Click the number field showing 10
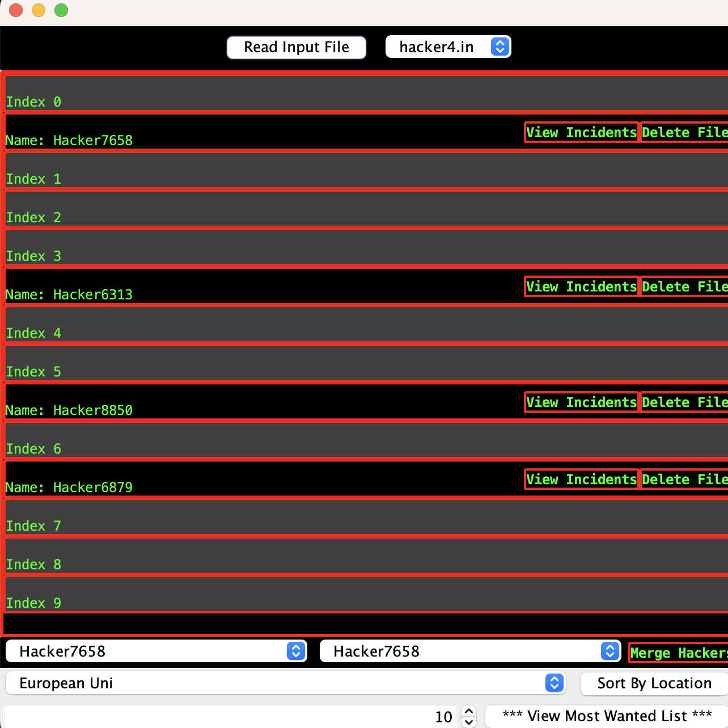Image resolution: width=728 pixels, height=728 pixels. (231, 717)
